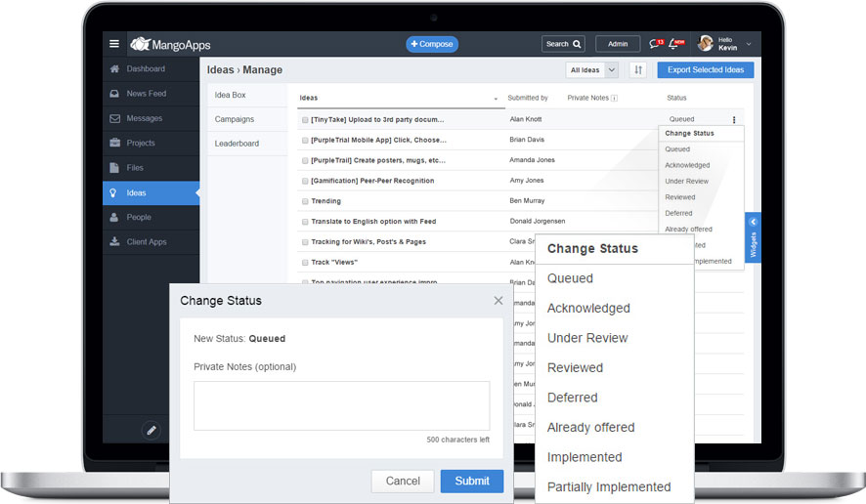The image size is (866, 504).
Task: Open Projects in the sidebar
Action: (151, 143)
